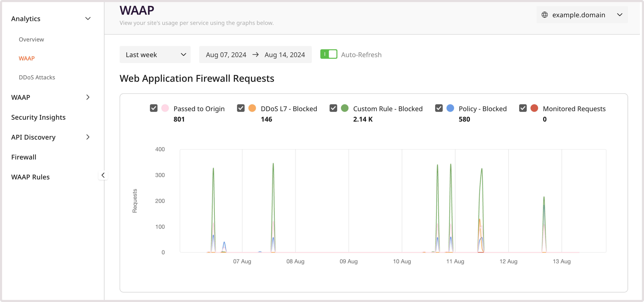Click the pink Passed to Origin color dot
Image resolution: width=644 pixels, height=302 pixels.
coord(165,108)
